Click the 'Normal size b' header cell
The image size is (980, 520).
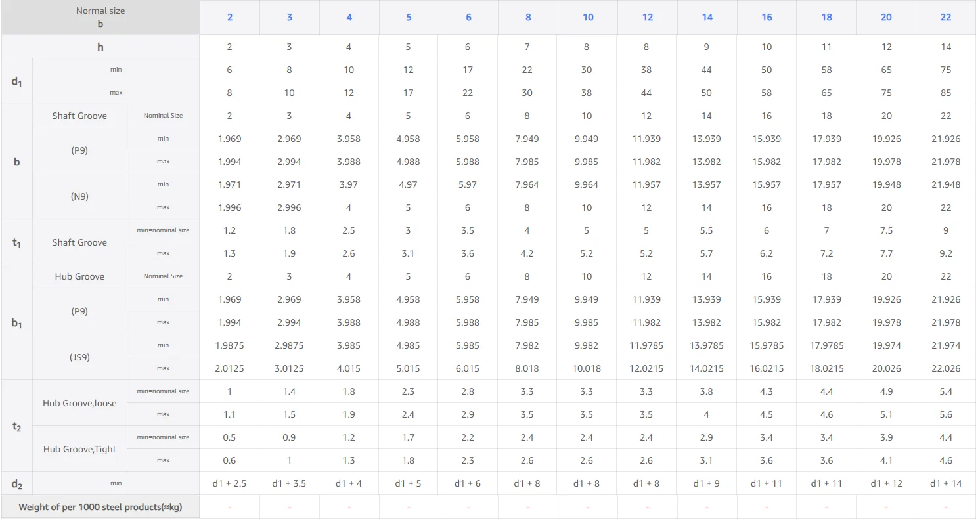tap(100, 18)
